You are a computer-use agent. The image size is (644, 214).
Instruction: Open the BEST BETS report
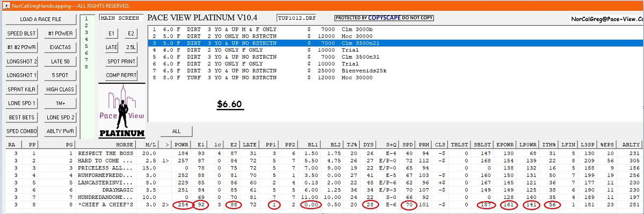(x=22, y=117)
